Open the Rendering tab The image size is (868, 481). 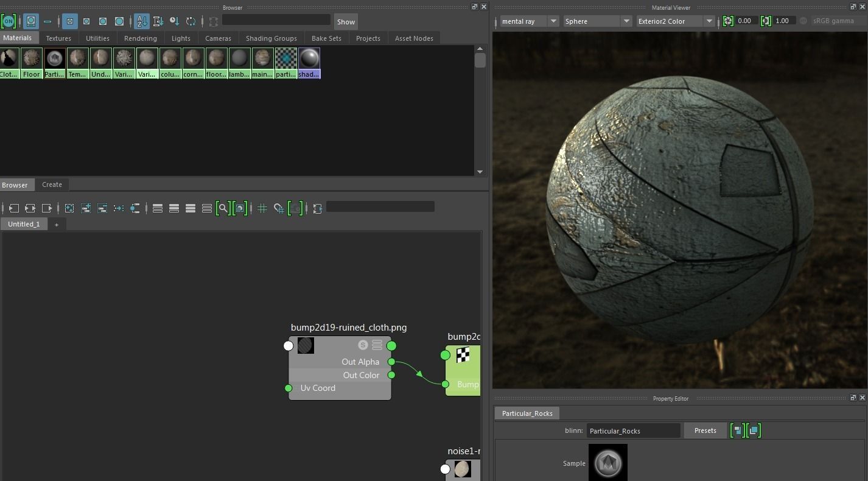(x=141, y=38)
